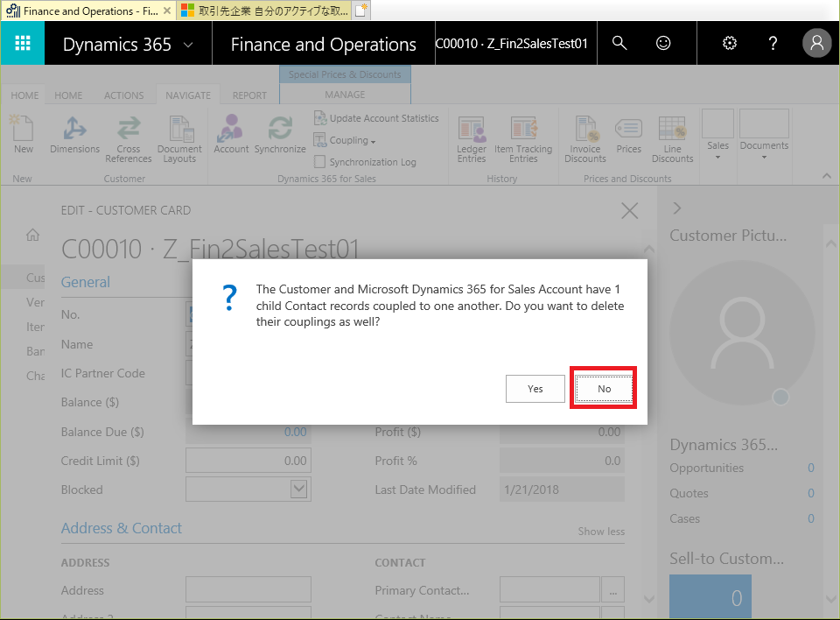Open Synchronization Log

coord(365,162)
